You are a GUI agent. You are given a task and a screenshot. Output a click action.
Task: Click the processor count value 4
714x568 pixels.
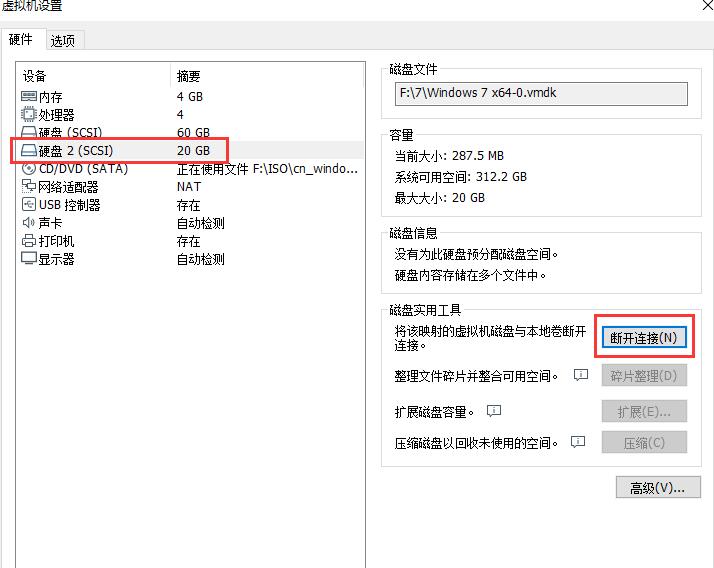pos(180,114)
